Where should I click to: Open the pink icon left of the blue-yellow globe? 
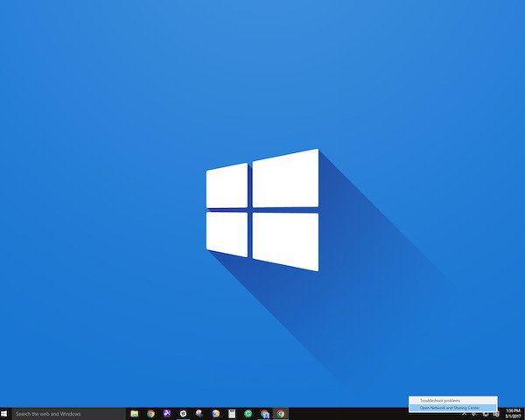coord(199,414)
